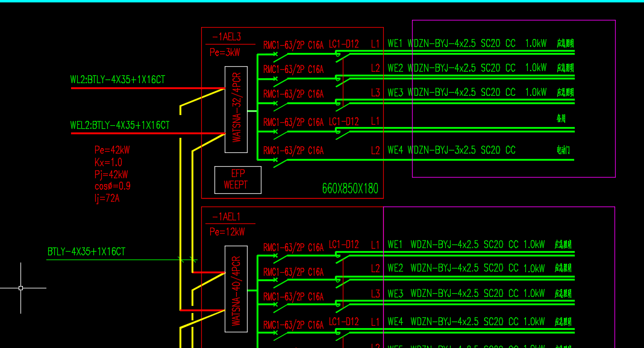Select the -1AEL3 panel title text
644x348 pixels.
[227, 37]
